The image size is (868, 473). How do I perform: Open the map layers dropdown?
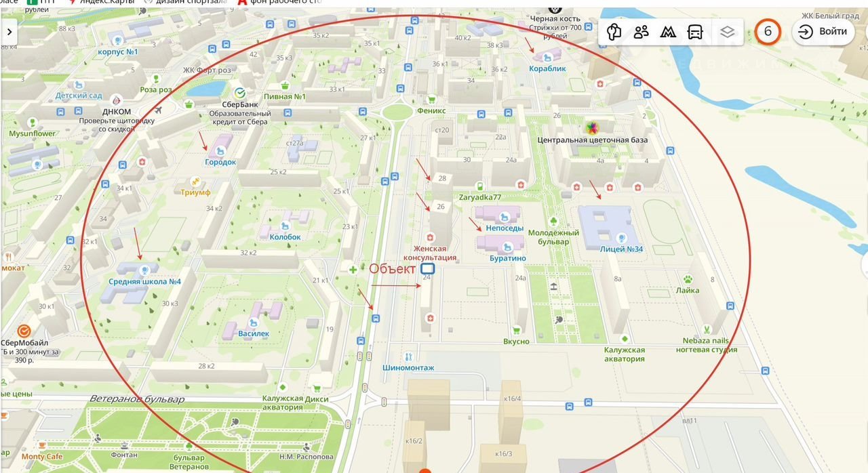727,32
